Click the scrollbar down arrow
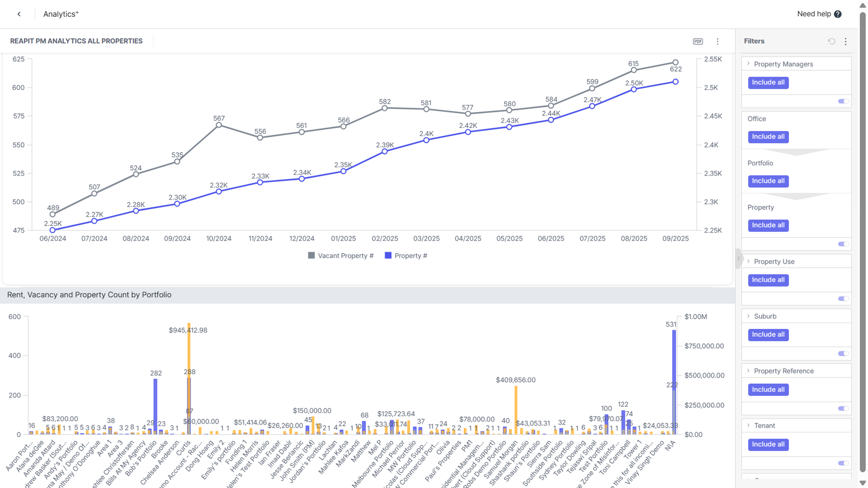Viewport: 868px width, 488px height. click(863, 483)
